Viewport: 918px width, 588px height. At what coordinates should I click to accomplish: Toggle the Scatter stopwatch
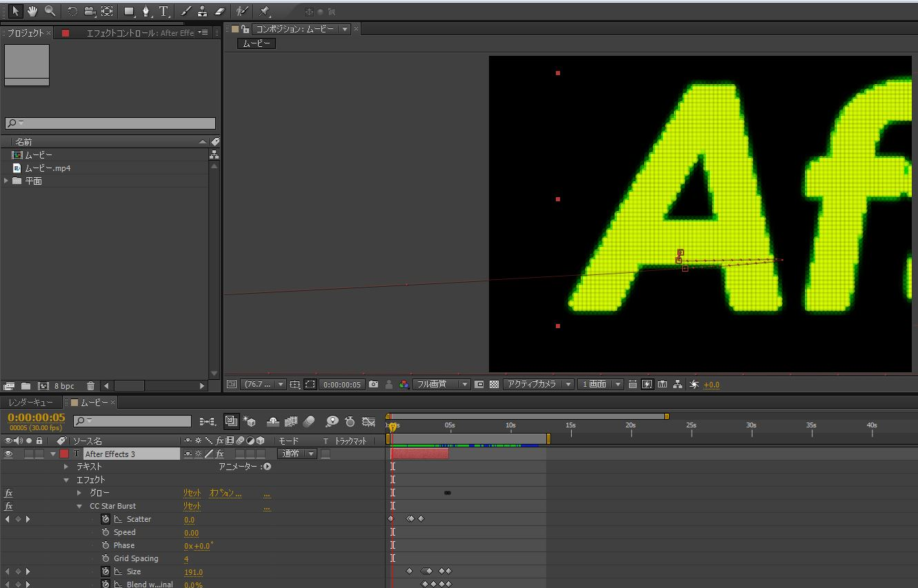(x=106, y=519)
